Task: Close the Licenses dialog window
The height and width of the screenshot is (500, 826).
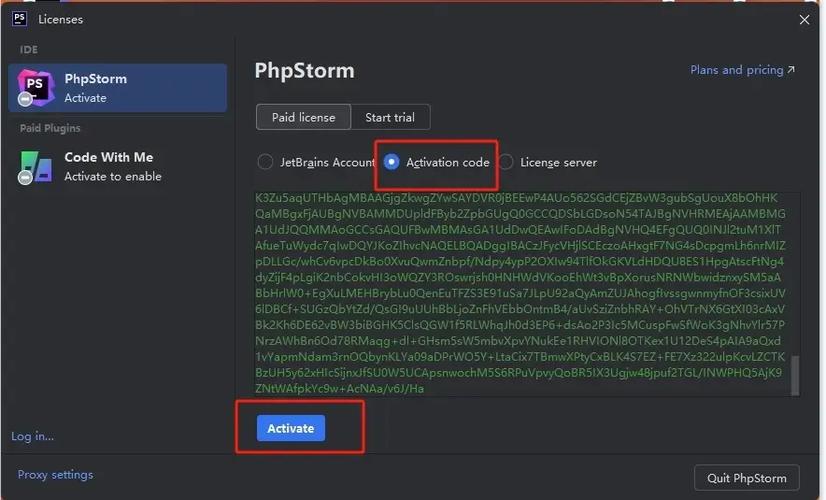Action: [804, 19]
